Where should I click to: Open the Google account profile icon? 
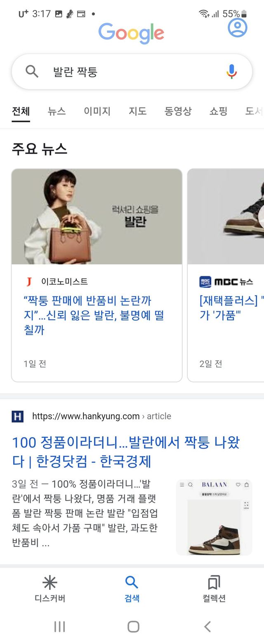tap(238, 27)
